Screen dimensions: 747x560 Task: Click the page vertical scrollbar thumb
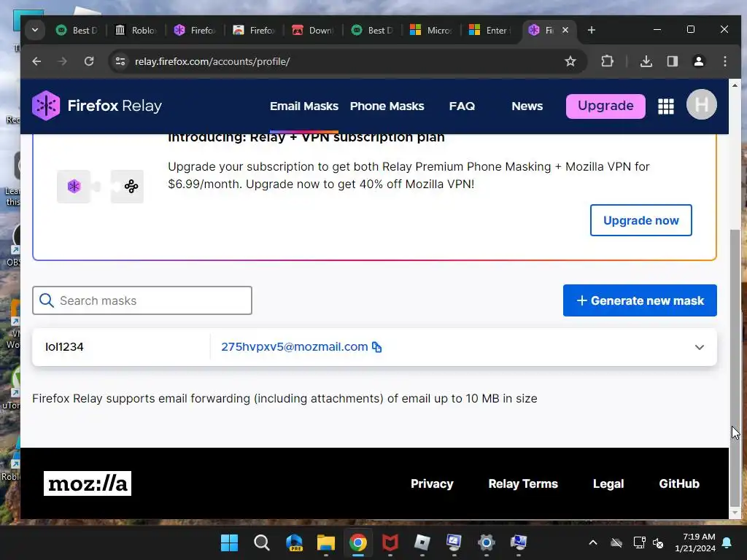point(735,368)
